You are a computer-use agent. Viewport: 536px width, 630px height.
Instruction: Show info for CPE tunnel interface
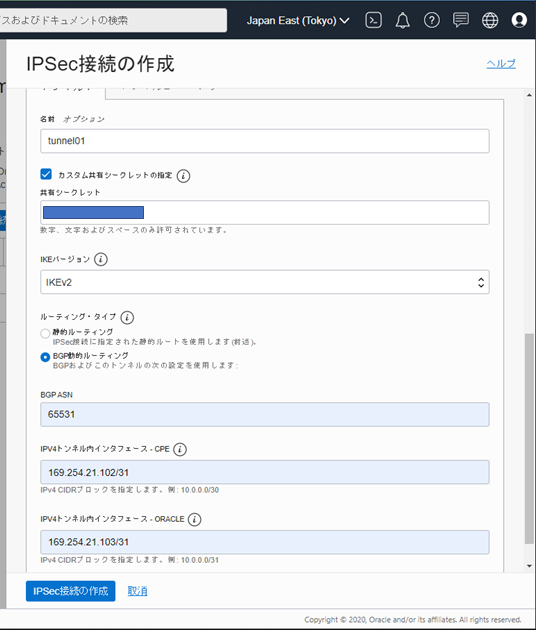(180, 449)
